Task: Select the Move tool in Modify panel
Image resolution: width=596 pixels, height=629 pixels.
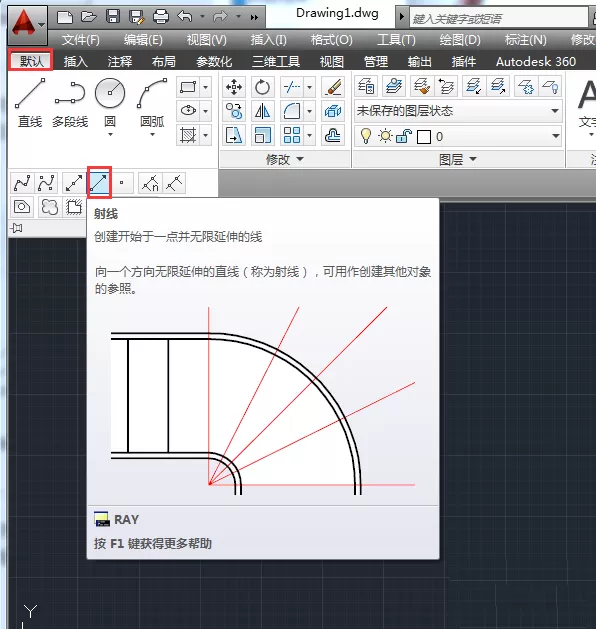Action: coord(234,87)
